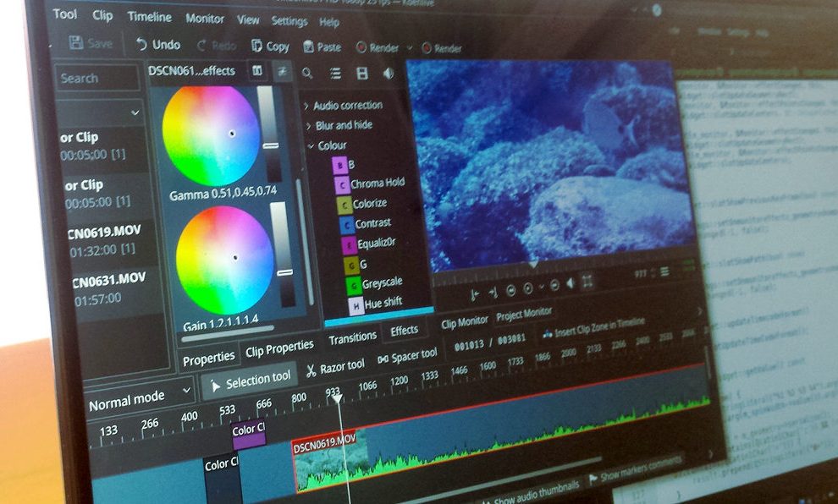Viewport: 838px width, 504px height.
Task: Click the Paste toolbar icon
Action: point(321,47)
